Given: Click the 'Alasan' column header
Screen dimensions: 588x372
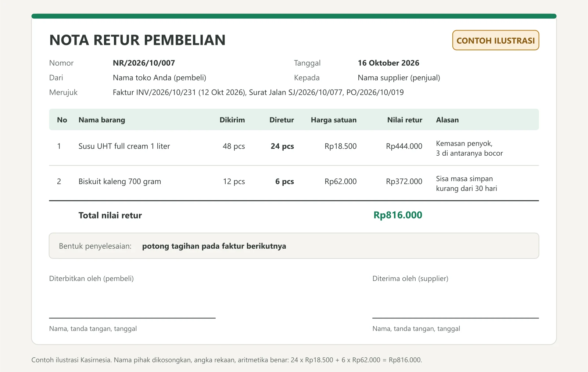Looking at the screenshot, I should coord(447,120).
